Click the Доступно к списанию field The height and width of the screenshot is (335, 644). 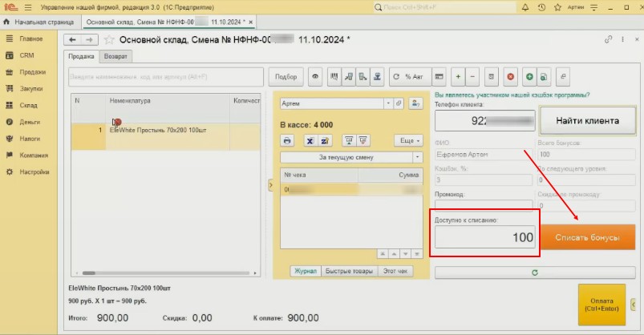[x=484, y=237]
